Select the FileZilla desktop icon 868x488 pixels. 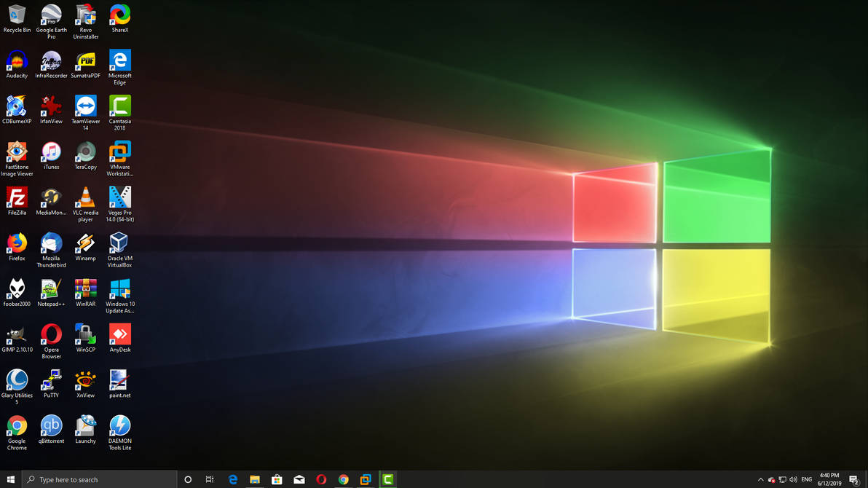pos(17,201)
